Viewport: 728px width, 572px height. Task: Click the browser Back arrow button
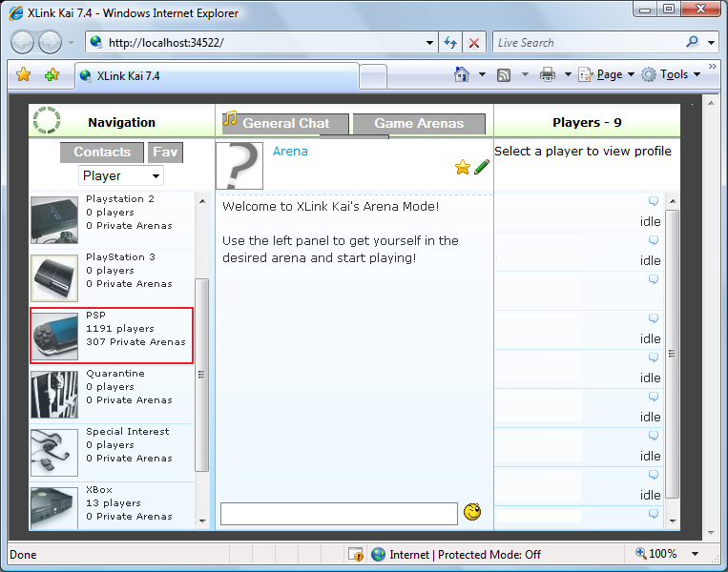(x=22, y=43)
